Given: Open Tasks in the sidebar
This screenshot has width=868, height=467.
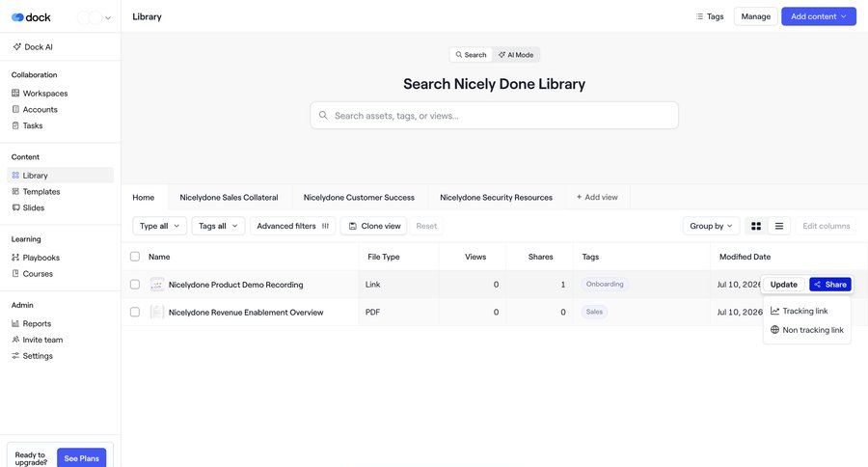Looking at the screenshot, I should pos(27,125).
